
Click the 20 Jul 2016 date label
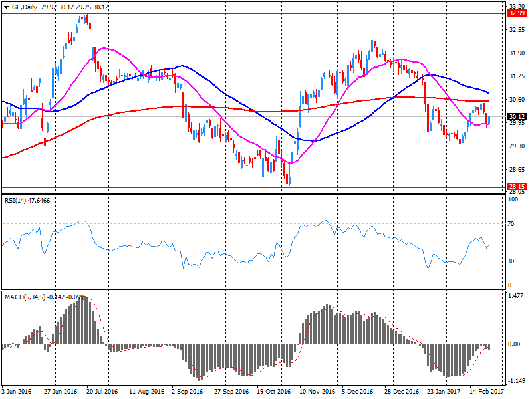[x=102, y=392]
